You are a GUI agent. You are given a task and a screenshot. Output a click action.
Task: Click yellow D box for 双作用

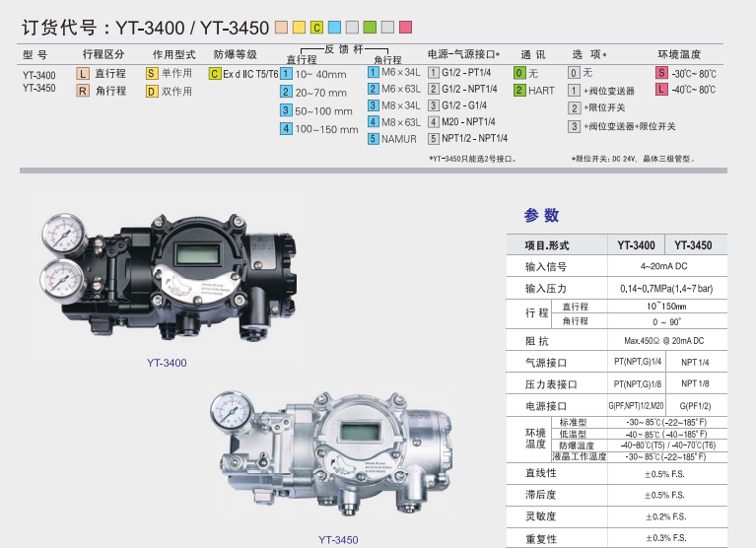(152, 91)
